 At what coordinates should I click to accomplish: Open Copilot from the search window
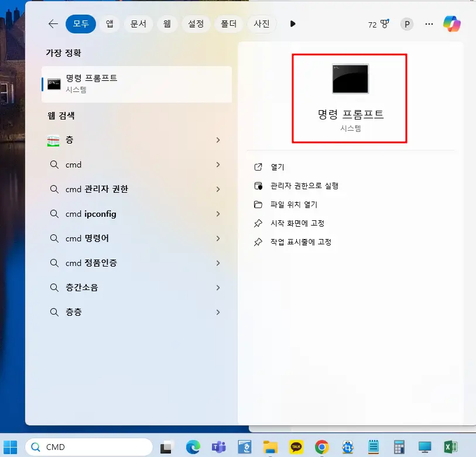[451, 24]
